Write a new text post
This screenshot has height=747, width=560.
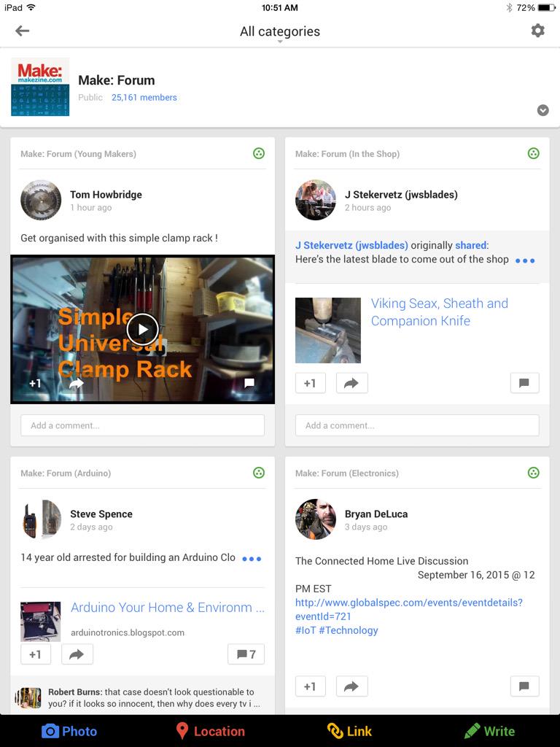click(489, 731)
